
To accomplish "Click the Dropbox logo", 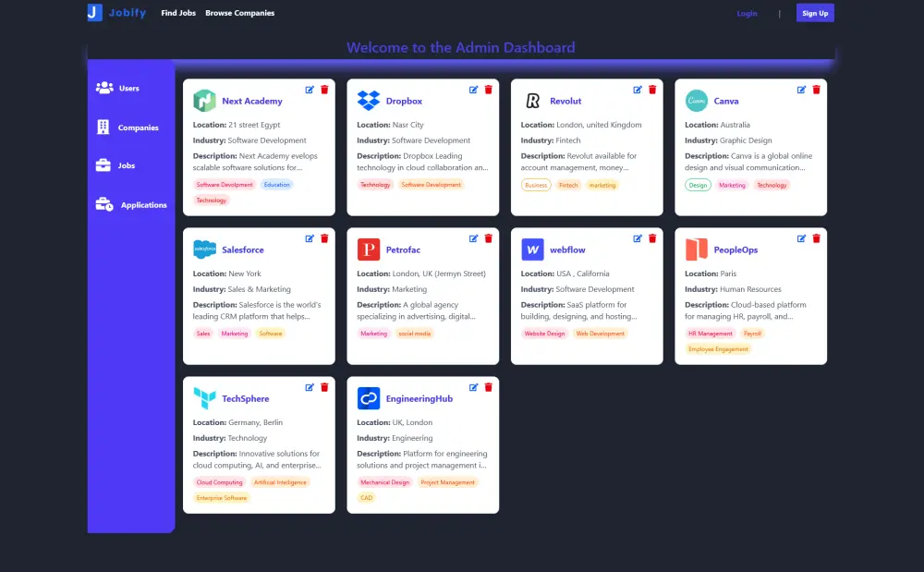I will [x=369, y=101].
